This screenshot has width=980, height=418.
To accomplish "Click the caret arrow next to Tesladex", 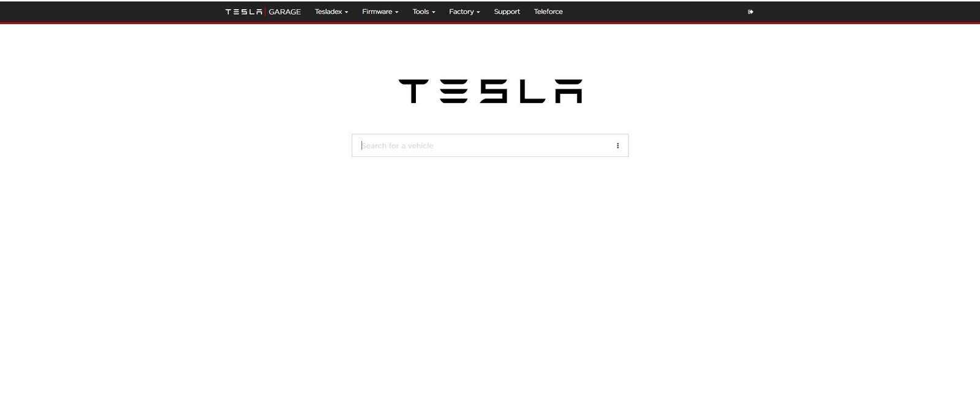I will click(346, 12).
